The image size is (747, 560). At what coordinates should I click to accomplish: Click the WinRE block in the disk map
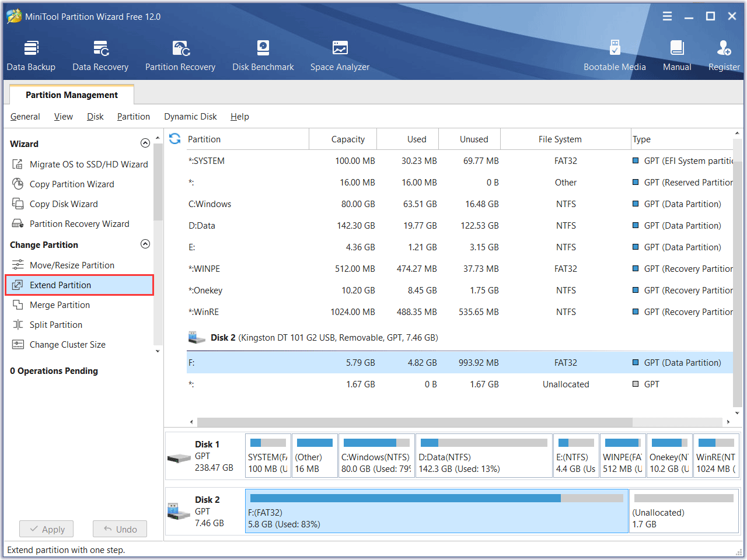[716, 456]
